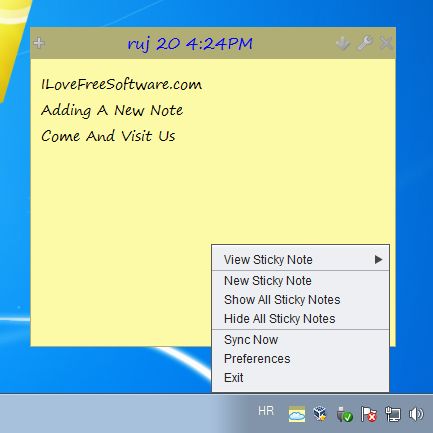Choose New Sticky Note from the menu

pos(300,281)
